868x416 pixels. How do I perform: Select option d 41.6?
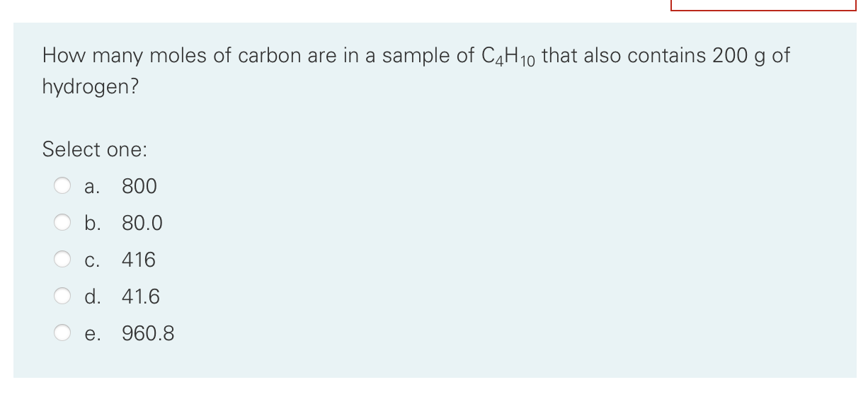click(x=62, y=296)
